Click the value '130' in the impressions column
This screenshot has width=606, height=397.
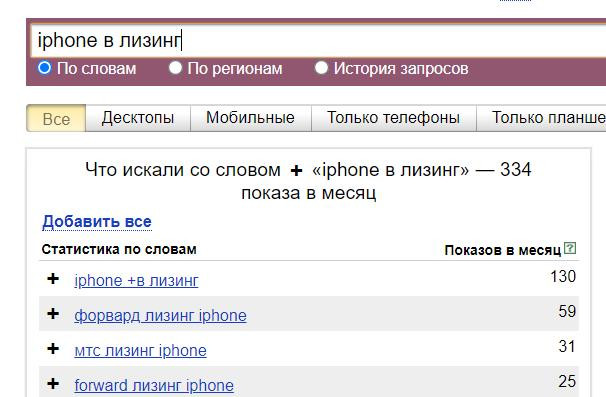pos(563,277)
